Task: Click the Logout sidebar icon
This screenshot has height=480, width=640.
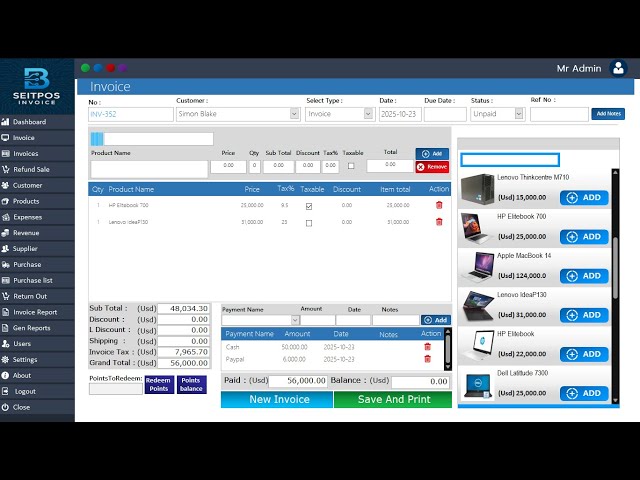Action: pyautogui.click(x=5, y=391)
